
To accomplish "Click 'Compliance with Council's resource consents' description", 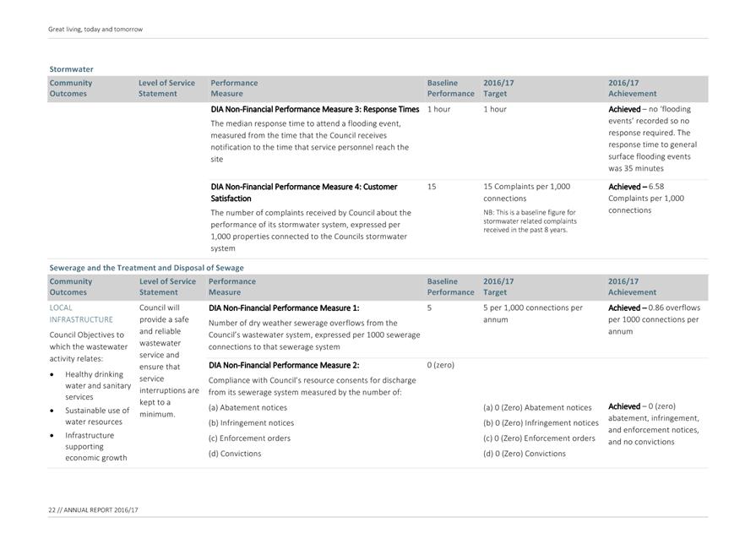I will (x=313, y=387).
